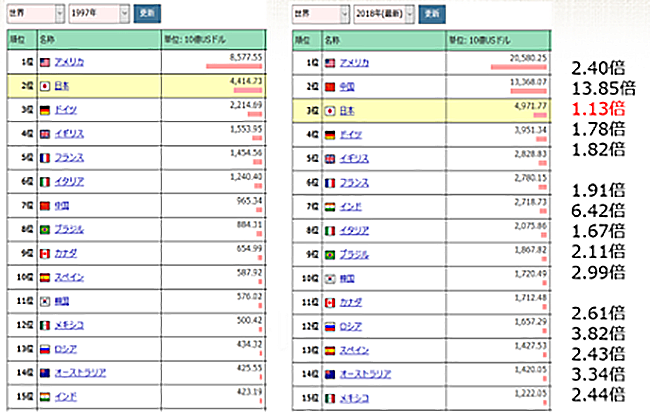
Task: Click the China flag in the 2018 ranking
Action: click(334, 84)
